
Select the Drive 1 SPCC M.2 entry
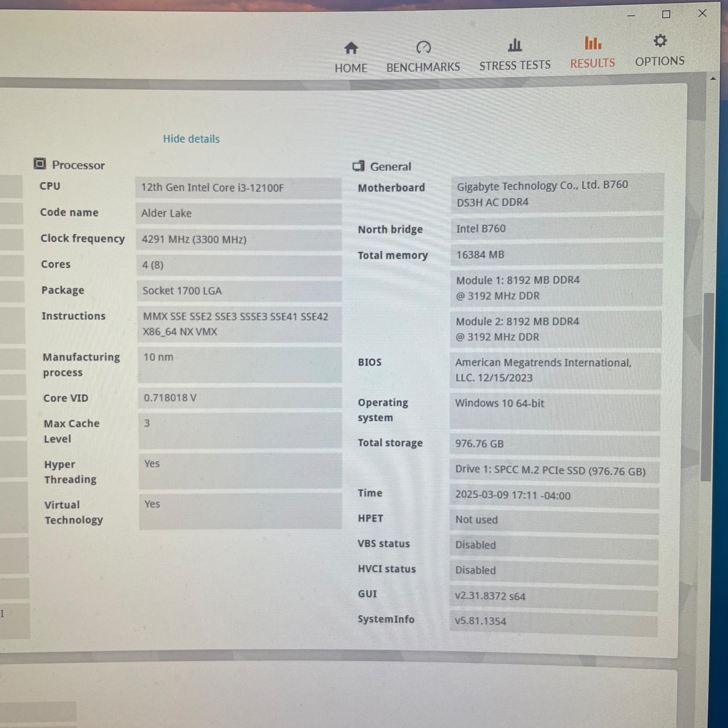tap(554, 471)
